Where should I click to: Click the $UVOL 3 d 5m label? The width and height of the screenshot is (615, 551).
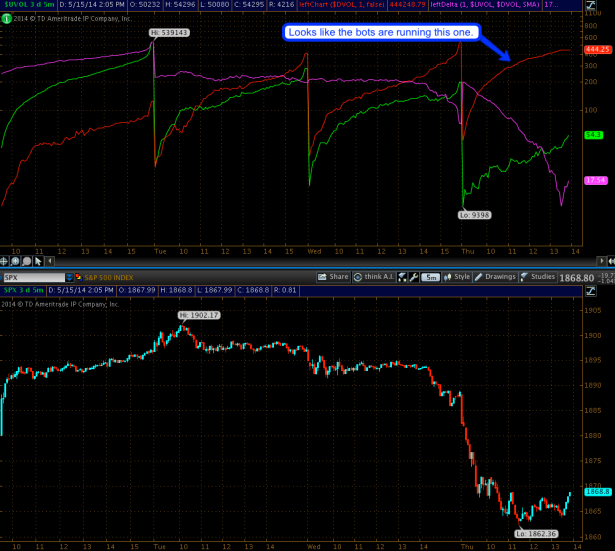pos(29,5)
